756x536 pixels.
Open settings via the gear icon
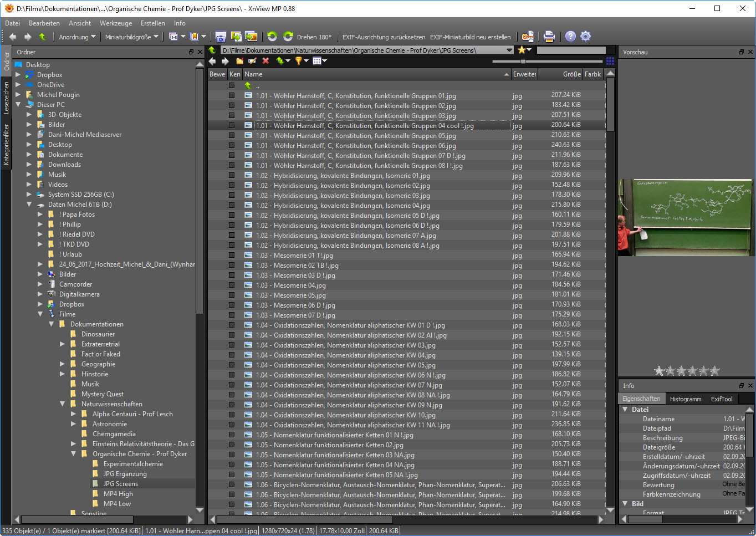pos(585,37)
